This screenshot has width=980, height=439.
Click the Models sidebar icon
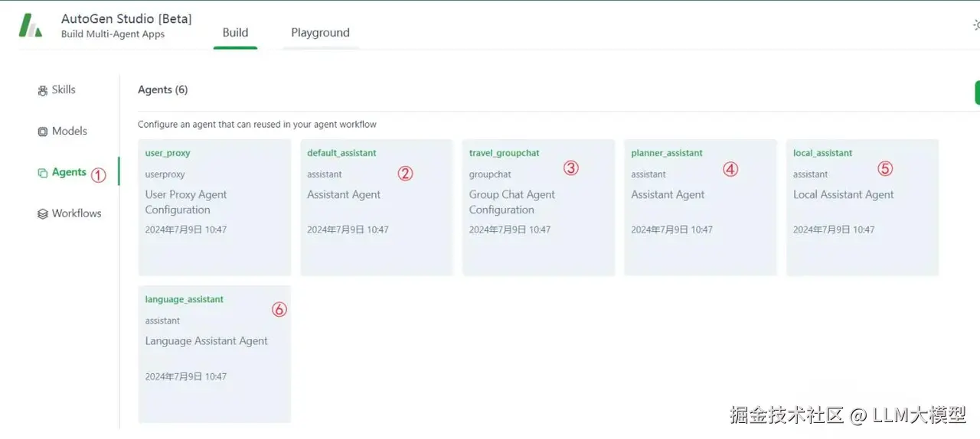click(43, 132)
